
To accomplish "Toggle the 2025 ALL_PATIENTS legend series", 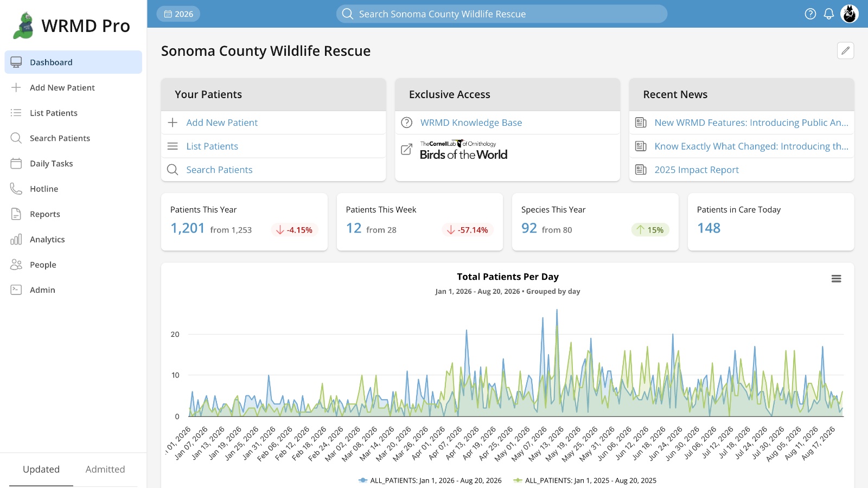I will click(585, 480).
